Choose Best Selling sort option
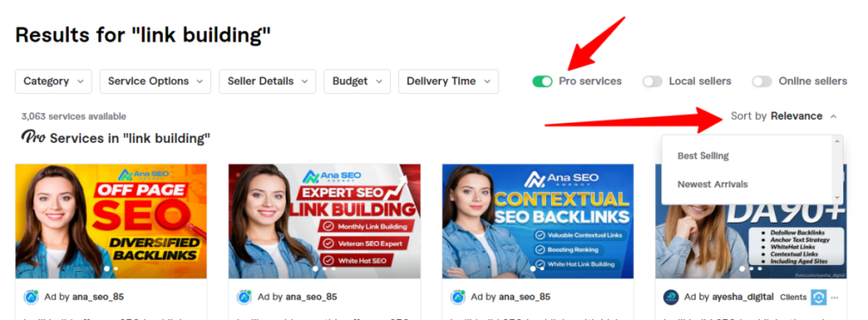This screenshot has height=320, width=868. (x=703, y=156)
